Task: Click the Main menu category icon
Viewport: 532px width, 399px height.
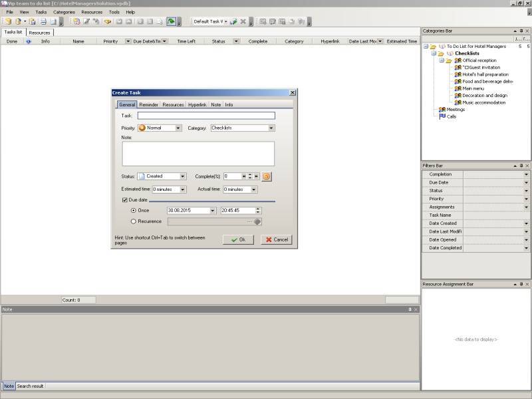Action: 458,88
